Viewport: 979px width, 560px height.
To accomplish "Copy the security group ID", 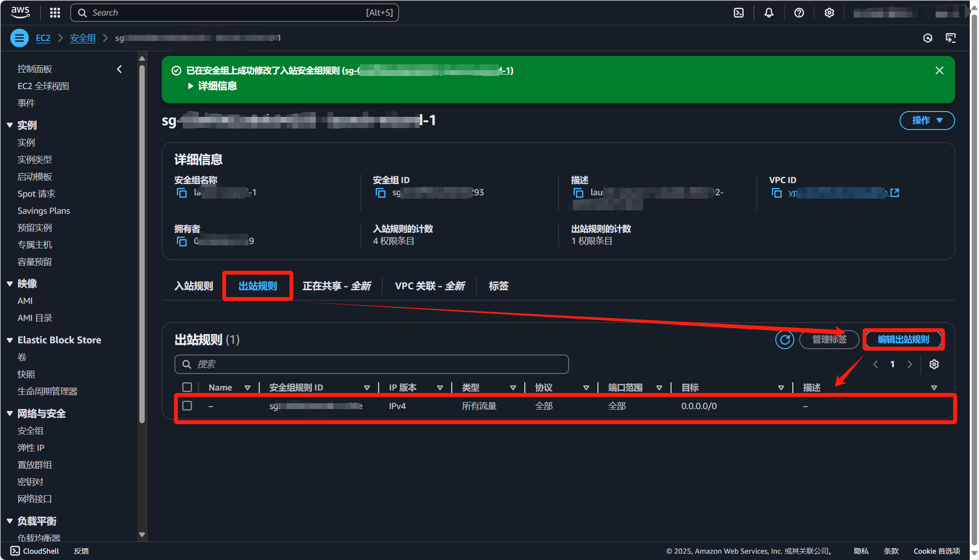I will [381, 193].
